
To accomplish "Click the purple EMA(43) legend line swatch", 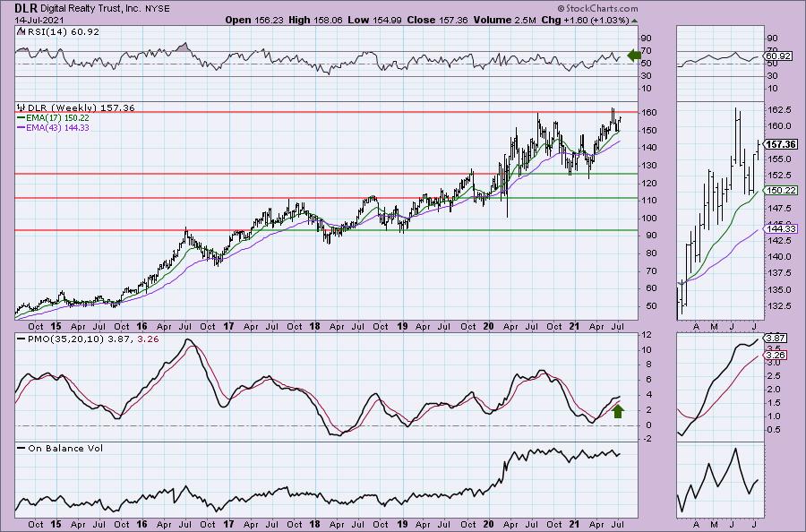I will pyautogui.click(x=21, y=127).
